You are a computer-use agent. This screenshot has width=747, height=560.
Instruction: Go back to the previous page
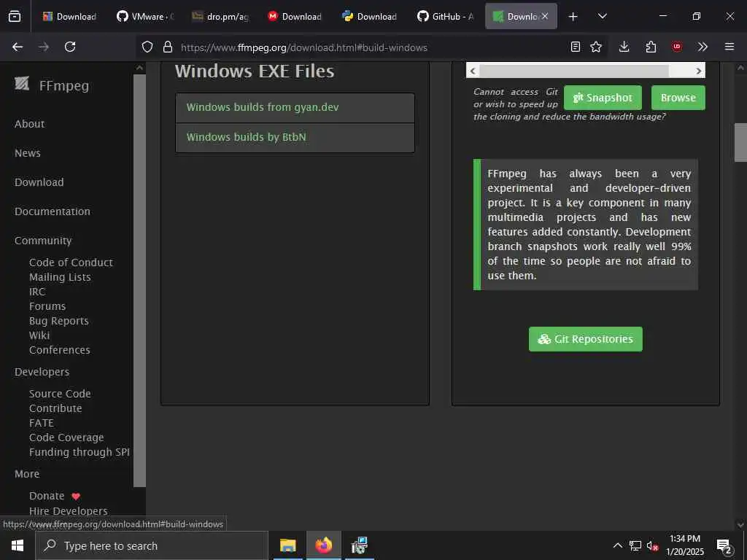tap(18, 47)
